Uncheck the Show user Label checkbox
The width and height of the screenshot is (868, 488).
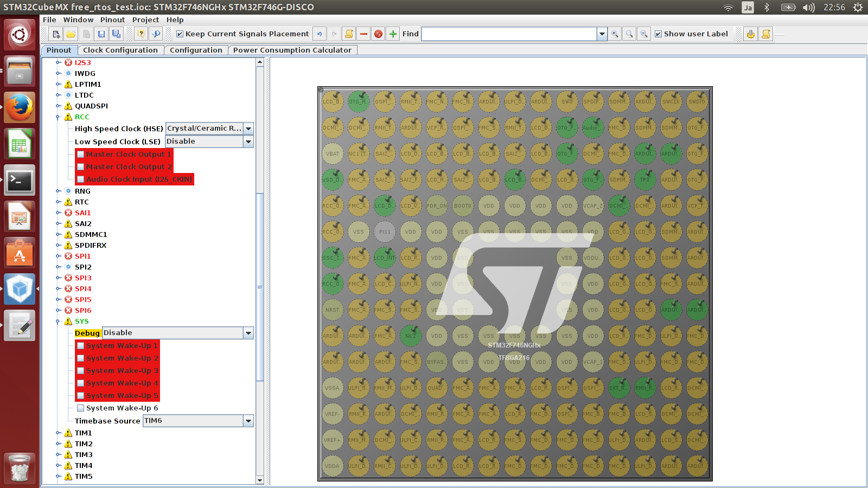pyautogui.click(x=659, y=34)
